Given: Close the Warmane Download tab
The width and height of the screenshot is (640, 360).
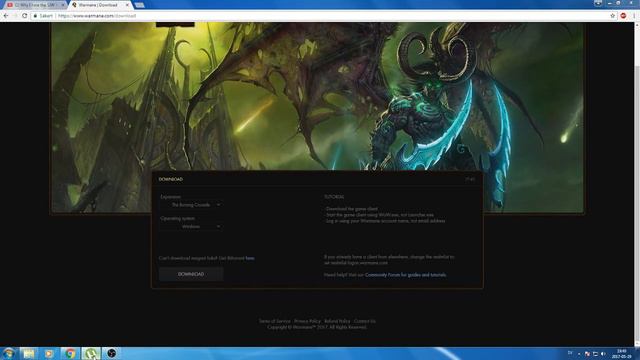Looking at the screenshot, I should 127,5.
